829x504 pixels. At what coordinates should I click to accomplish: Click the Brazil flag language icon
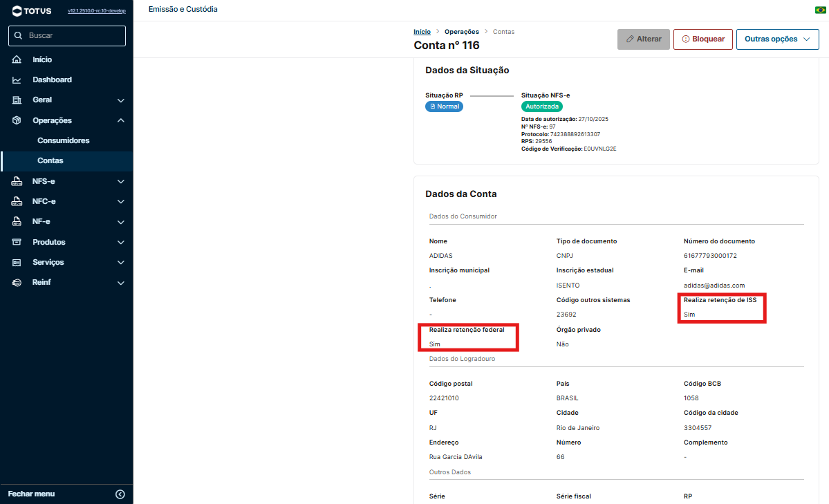click(821, 10)
